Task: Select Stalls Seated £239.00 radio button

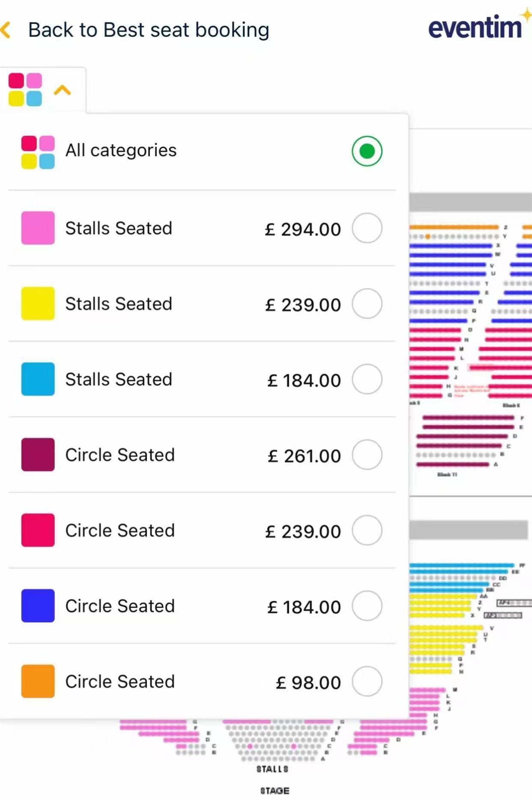Action: pos(367,304)
